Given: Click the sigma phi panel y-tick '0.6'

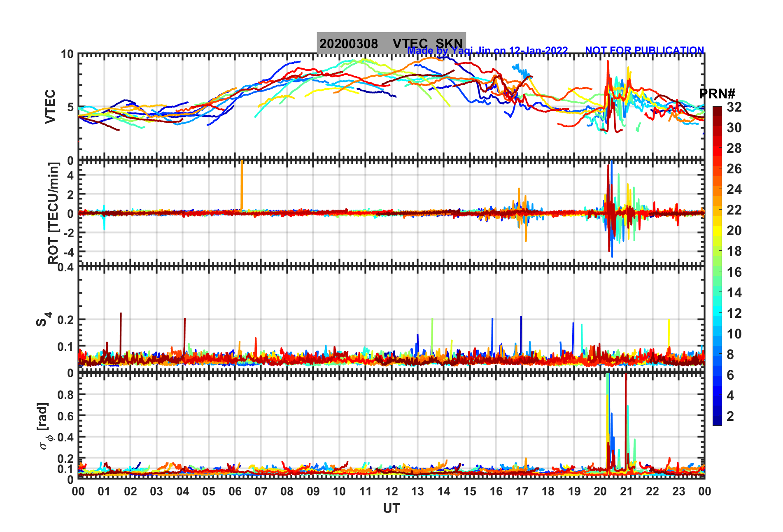Looking at the screenshot, I should coord(66,416).
